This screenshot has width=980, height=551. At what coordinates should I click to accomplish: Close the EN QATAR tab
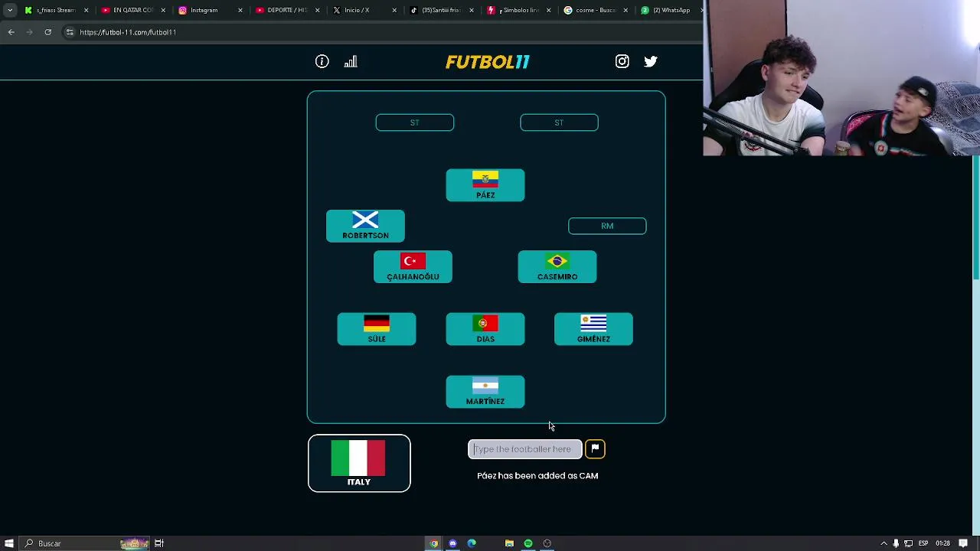point(163,10)
